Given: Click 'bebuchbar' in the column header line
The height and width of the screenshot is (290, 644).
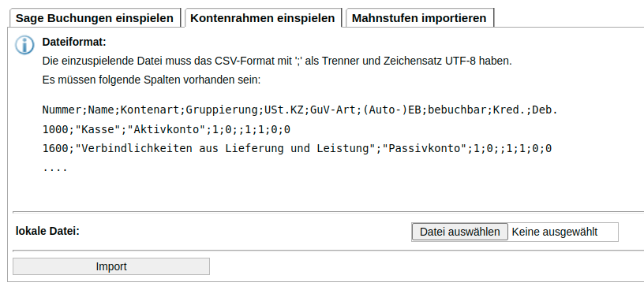Looking at the screenshot, I should click(458, 110).
